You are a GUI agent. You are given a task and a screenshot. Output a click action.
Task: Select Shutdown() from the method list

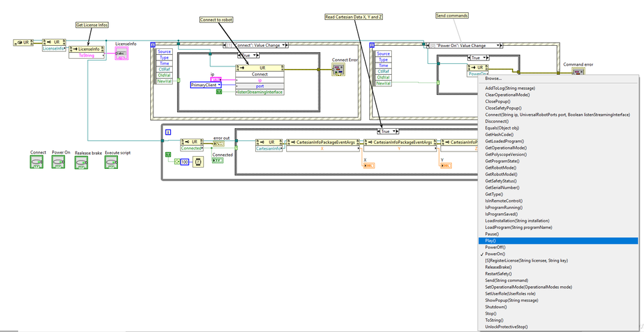coord(558,307)
